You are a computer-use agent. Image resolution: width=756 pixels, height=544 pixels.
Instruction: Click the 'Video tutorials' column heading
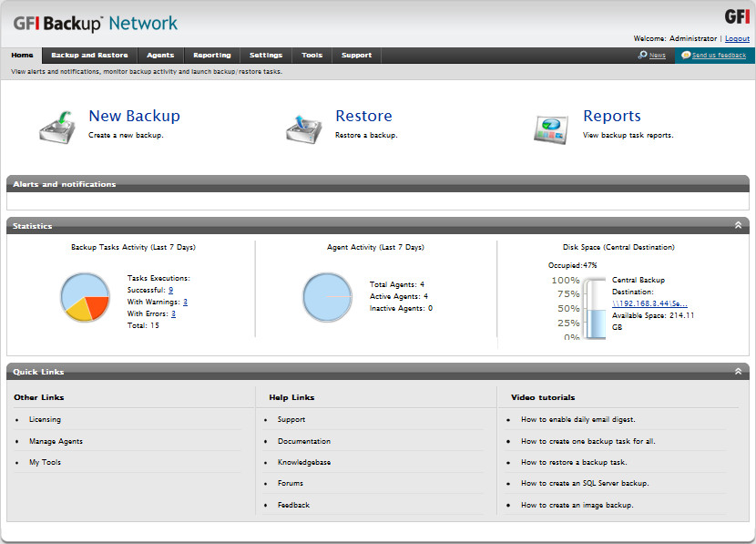543,397
